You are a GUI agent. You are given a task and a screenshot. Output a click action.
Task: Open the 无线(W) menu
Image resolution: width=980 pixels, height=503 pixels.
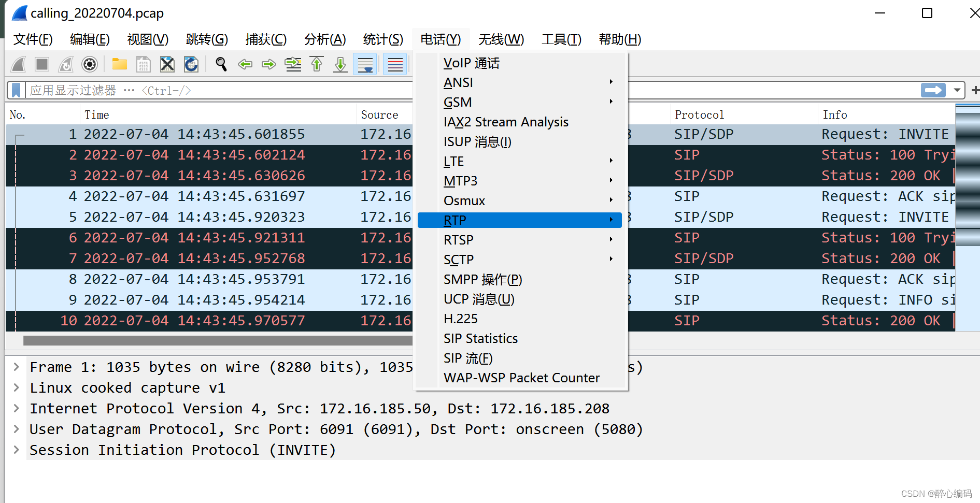click(x=501, y=39)
